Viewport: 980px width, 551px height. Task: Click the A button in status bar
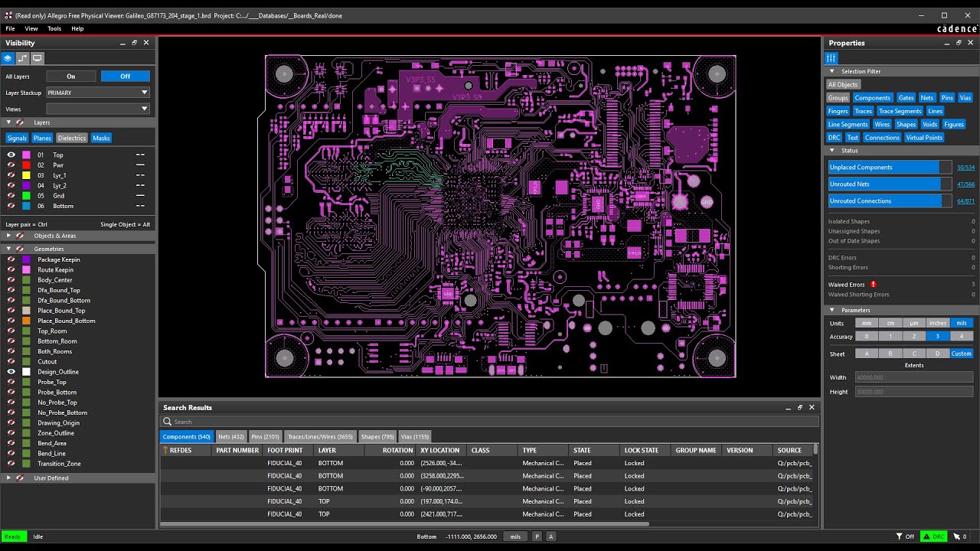(550, 536)
